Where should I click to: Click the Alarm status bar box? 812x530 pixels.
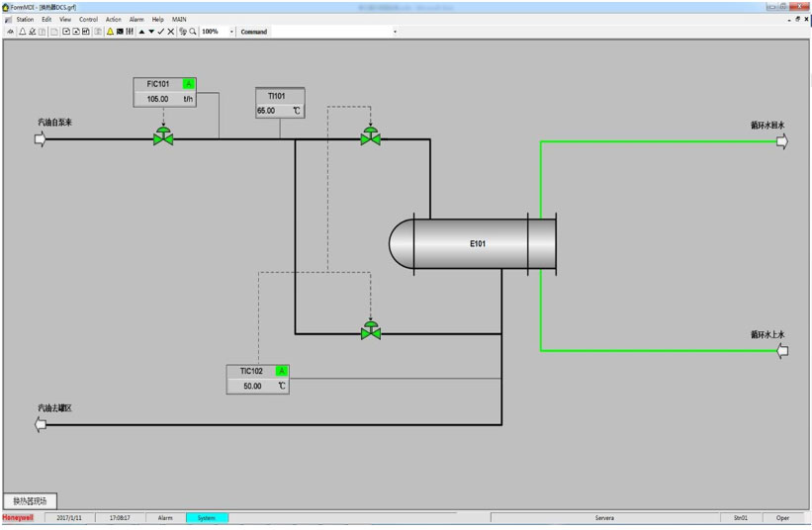pos(165,517)
